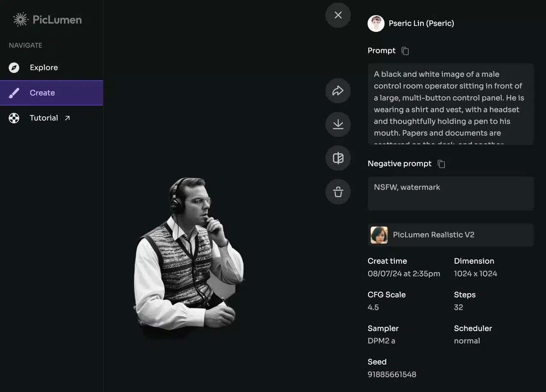Click the compass Explore icon
Screen dimensions: 546x392
tap(14, 68)
